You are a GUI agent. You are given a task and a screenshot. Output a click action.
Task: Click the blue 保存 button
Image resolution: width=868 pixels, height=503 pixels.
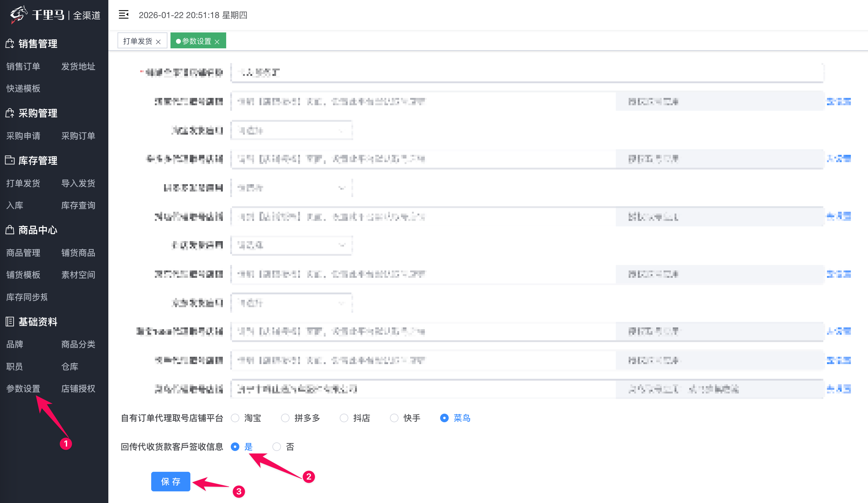[170, 481]
